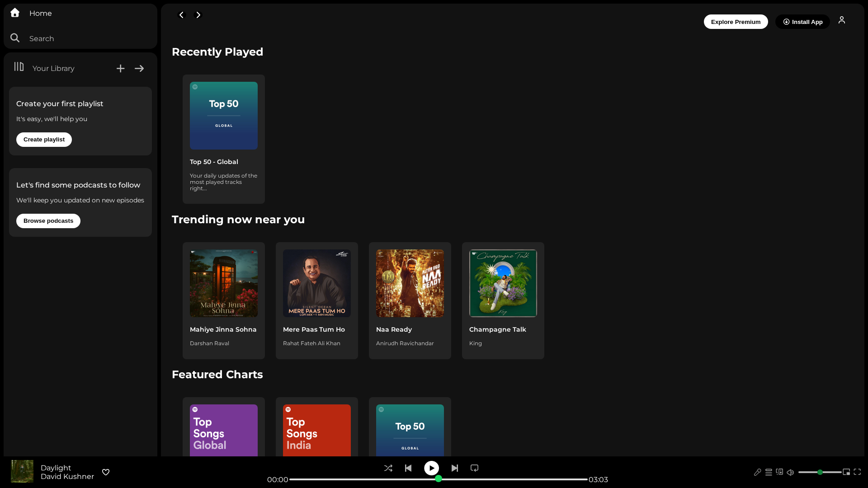This screenshot has height=488, width=868.
Task: Click the plus icon to create playlist
Action: tap(120, 69)
